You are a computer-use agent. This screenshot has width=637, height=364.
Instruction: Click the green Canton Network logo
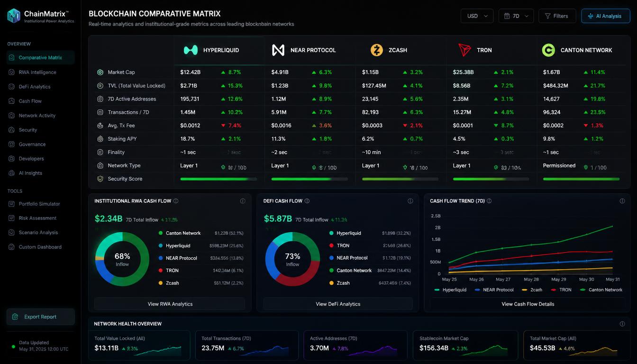(548, 50)
